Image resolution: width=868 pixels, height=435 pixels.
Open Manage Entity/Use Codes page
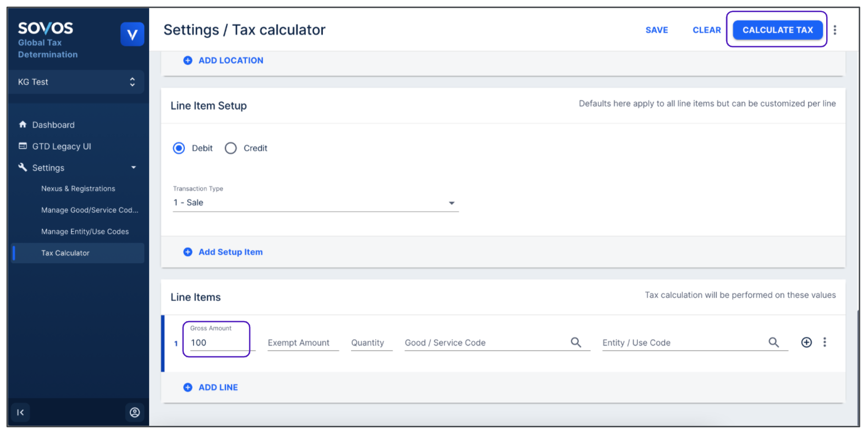(x=85, y=232)
